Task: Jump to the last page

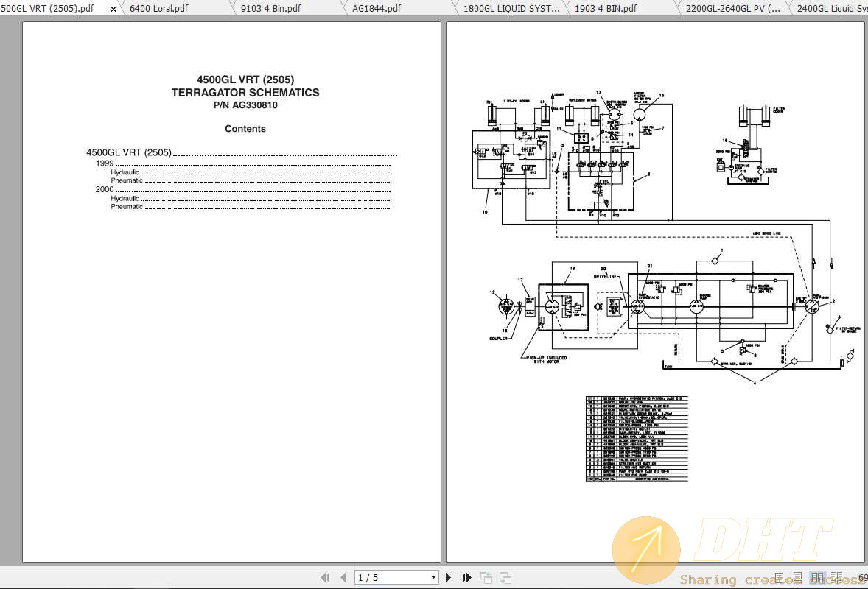Action: click(466, 577)
